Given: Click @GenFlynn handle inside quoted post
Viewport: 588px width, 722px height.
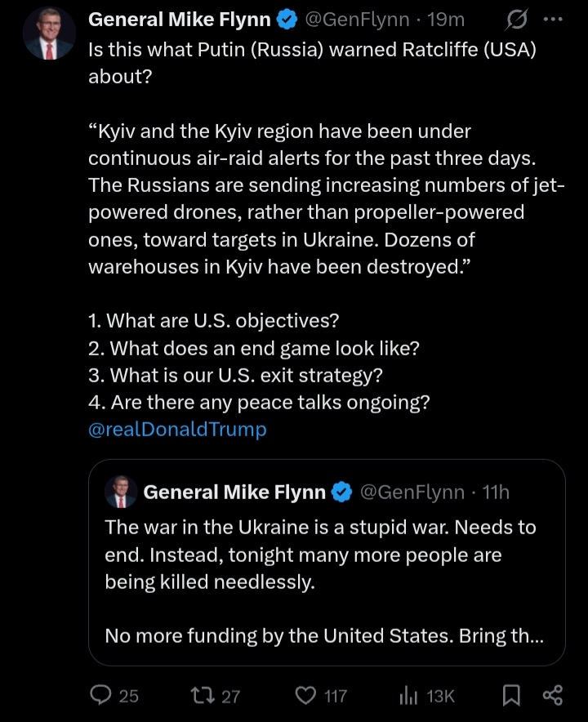Looking at the screenshot, I should (412, 492).
